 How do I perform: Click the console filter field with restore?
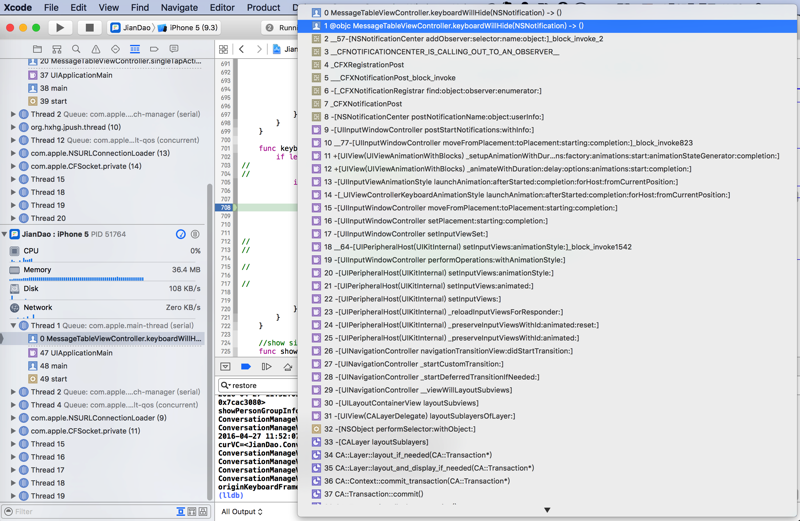258,386
